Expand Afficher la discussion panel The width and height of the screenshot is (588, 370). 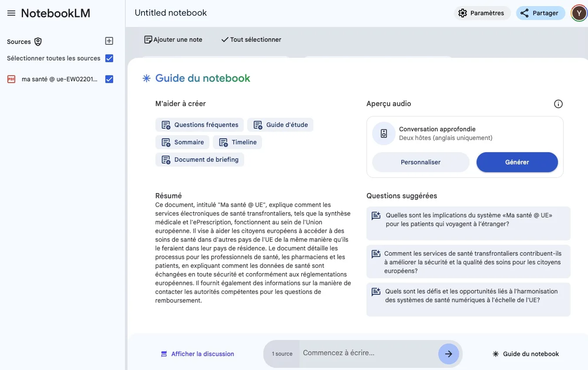coord(198,354)
